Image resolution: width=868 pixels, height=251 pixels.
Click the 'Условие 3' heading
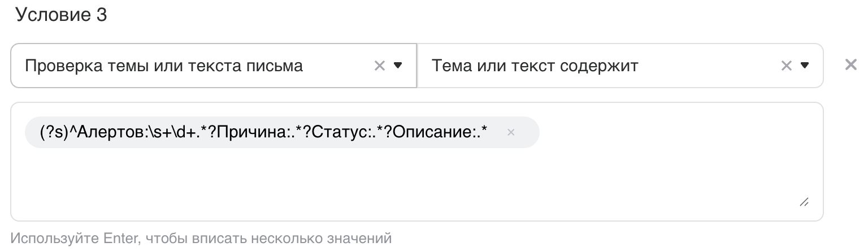[62, 15]
